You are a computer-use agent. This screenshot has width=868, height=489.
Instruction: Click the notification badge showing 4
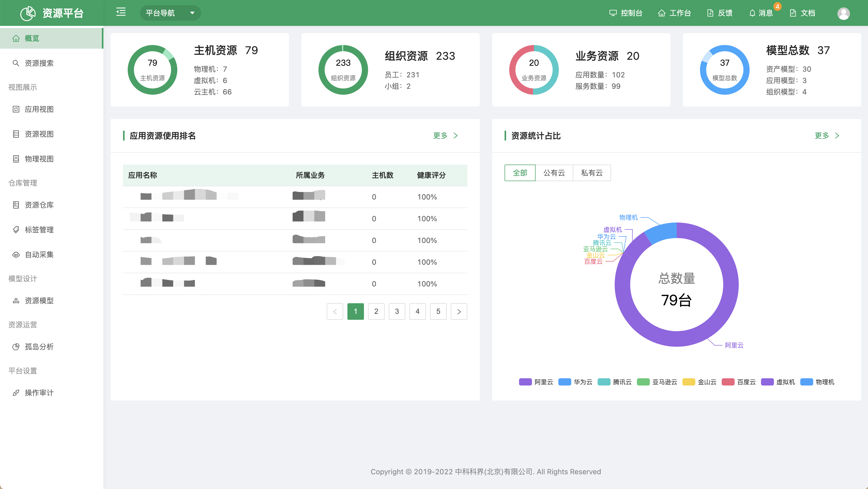(777, 6)
